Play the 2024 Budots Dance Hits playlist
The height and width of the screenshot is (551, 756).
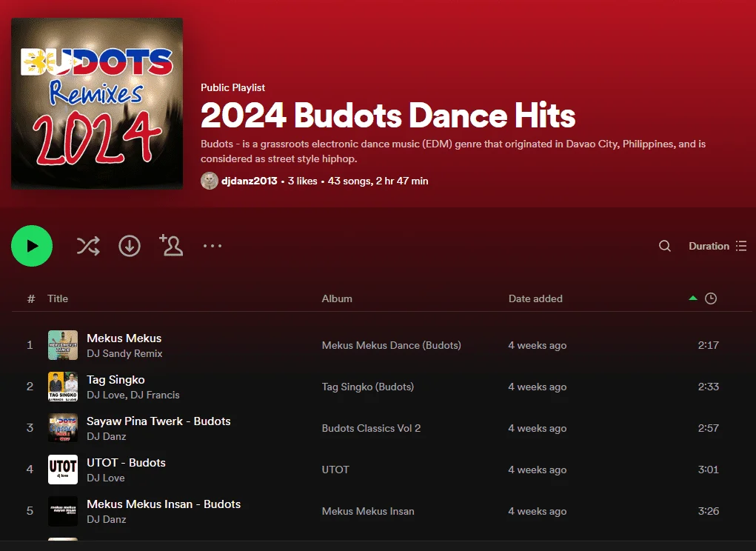click(32, 246)
